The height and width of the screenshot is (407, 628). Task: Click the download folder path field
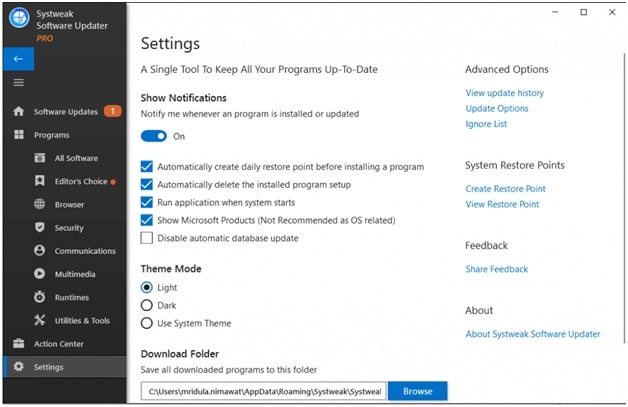[x=261, y=391]
